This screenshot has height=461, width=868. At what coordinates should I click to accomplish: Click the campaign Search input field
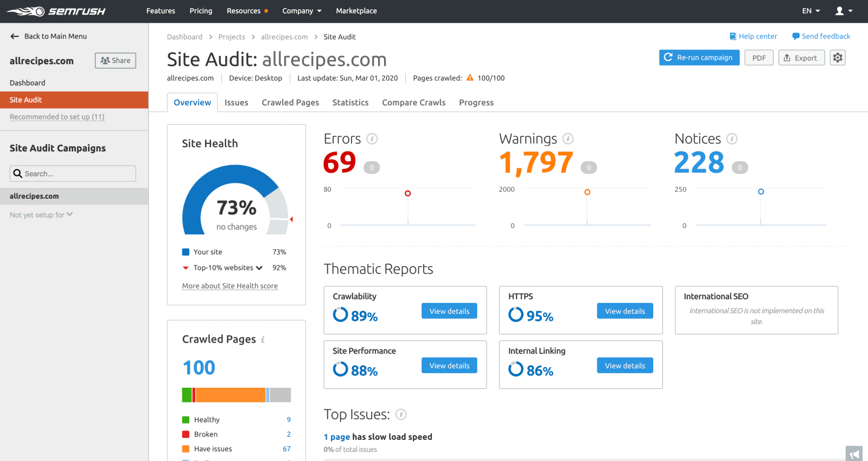pos(73,174)
